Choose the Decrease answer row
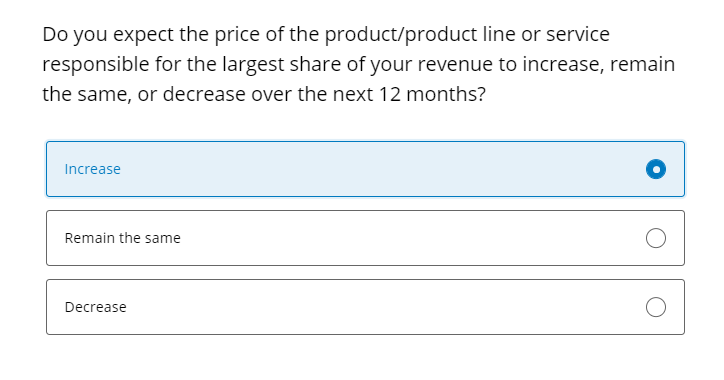 pyautogui.click(x=365, y=307)
